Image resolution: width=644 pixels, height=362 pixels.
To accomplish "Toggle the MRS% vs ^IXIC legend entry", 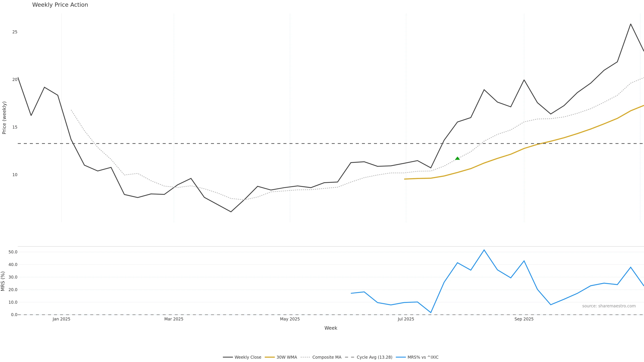I will point(423,357).
